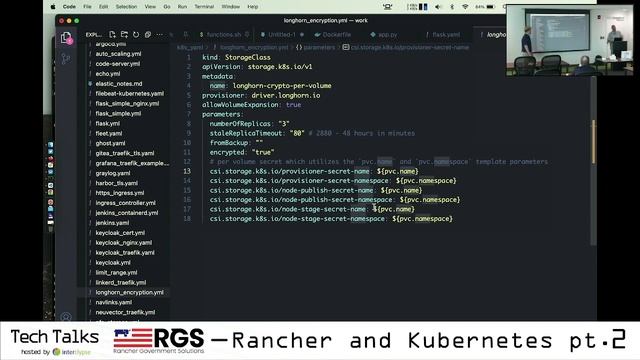Open the Code application menu
Image resolution: width=640 pixels, height=360 pixels.
coord(69,7)
